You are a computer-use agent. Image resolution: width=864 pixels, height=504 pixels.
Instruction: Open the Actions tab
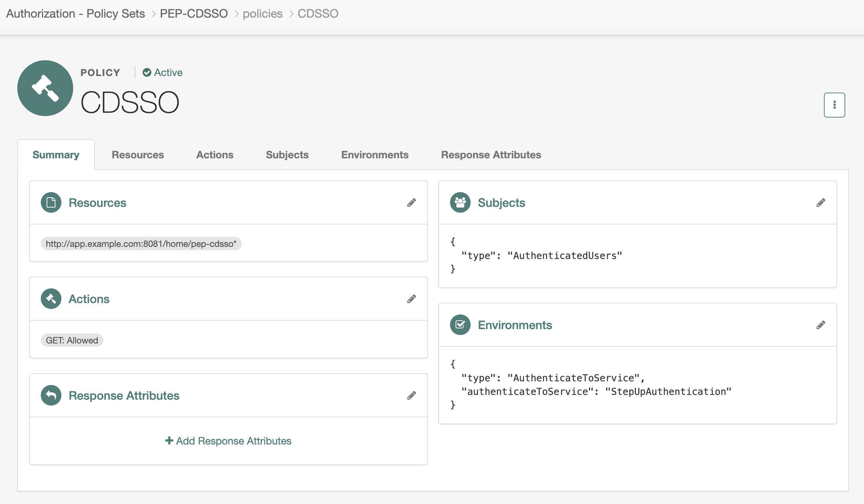click(x=215, y=155)
